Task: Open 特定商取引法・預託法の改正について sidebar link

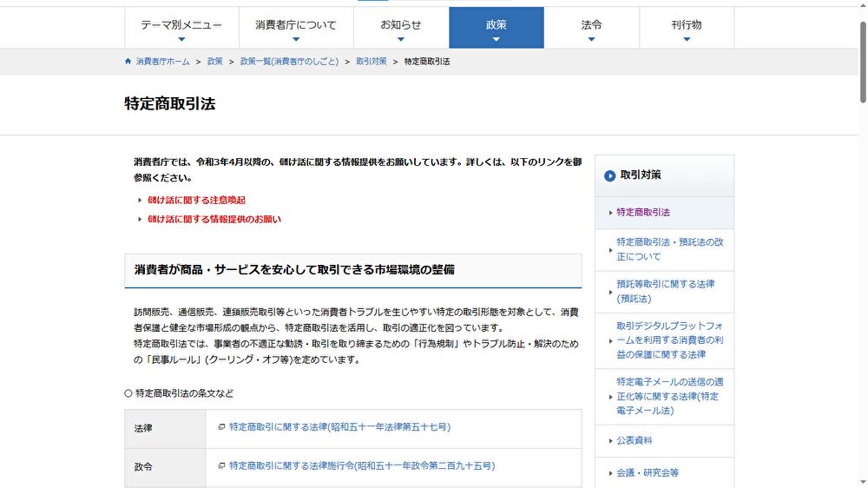Action: point(670,249)
